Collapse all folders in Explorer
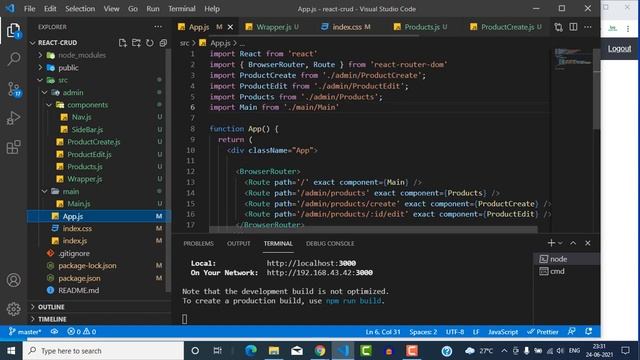Viewport: 640px width, 360px height. coord(163,43)
